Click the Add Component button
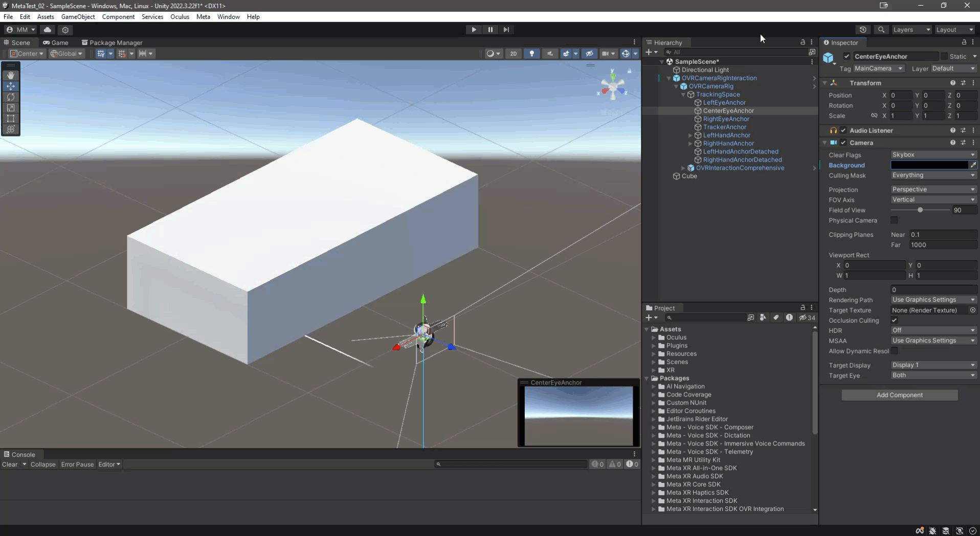The height and width of the screenshot is (536, 980). click(899, 395)
